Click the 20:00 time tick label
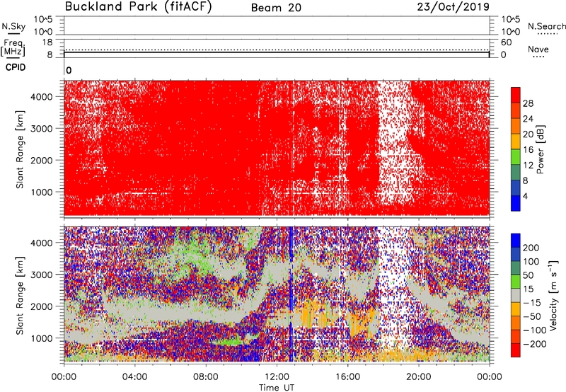566x392 pixels. click(418, 377)
